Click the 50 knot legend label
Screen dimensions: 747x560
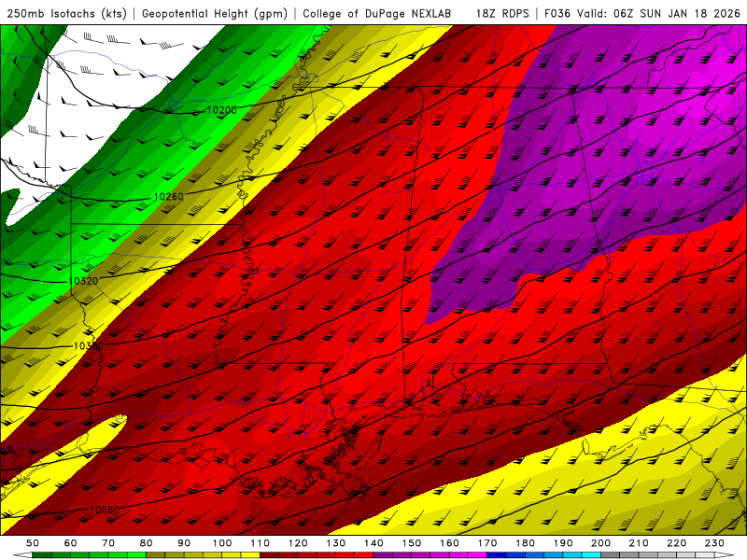(x=33, y=543)
